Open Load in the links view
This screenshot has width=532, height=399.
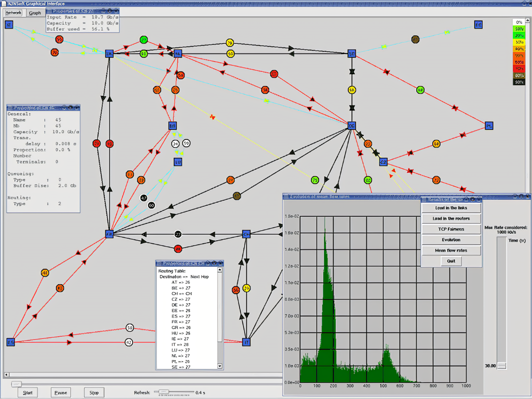[451, 208]
